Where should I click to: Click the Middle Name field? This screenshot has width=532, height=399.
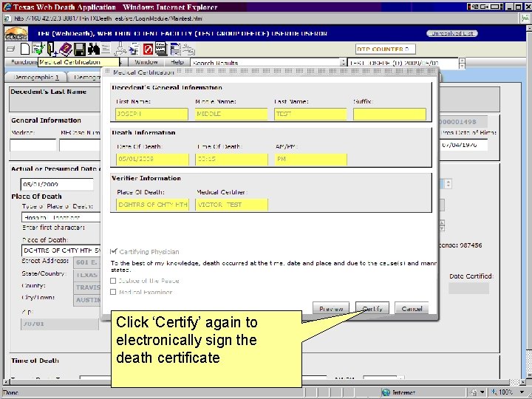pos(231,114)
